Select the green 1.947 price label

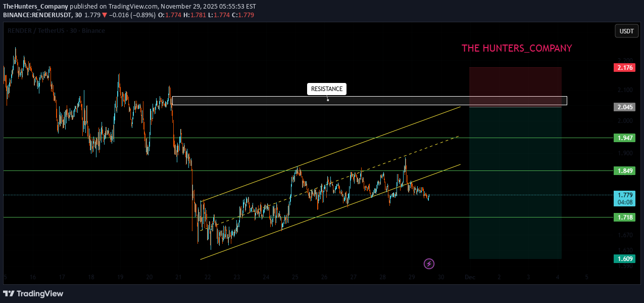point(624,138)
